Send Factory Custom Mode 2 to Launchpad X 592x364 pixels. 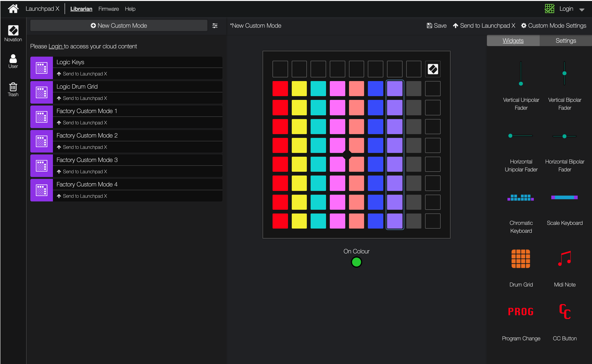[82, 147]
